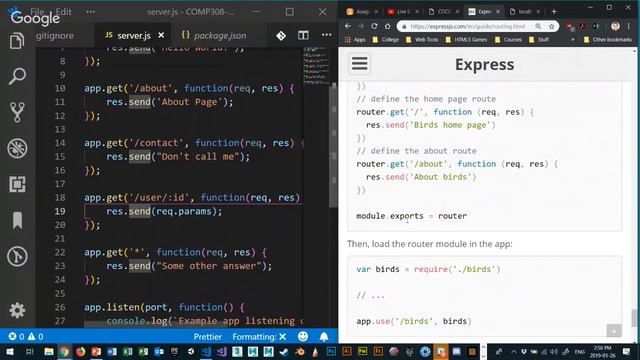Click the Adobe Acrobat extension icon
Image resolution: width=640 pixels, height=360 pixels.
[582, 26]
